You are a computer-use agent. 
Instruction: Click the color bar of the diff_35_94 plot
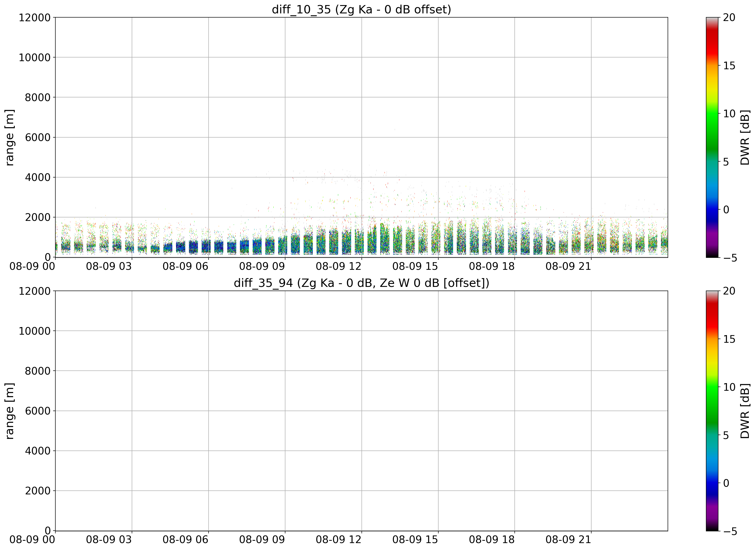pyautogui.click(x=712, y=411)
